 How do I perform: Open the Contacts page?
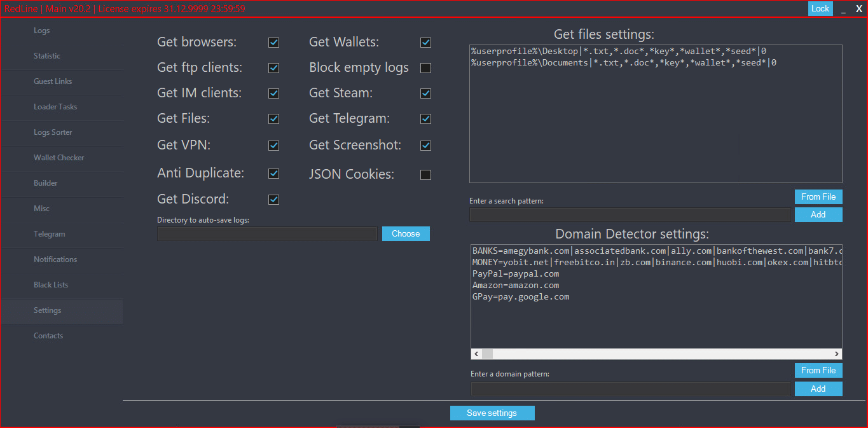pos(62,336)
